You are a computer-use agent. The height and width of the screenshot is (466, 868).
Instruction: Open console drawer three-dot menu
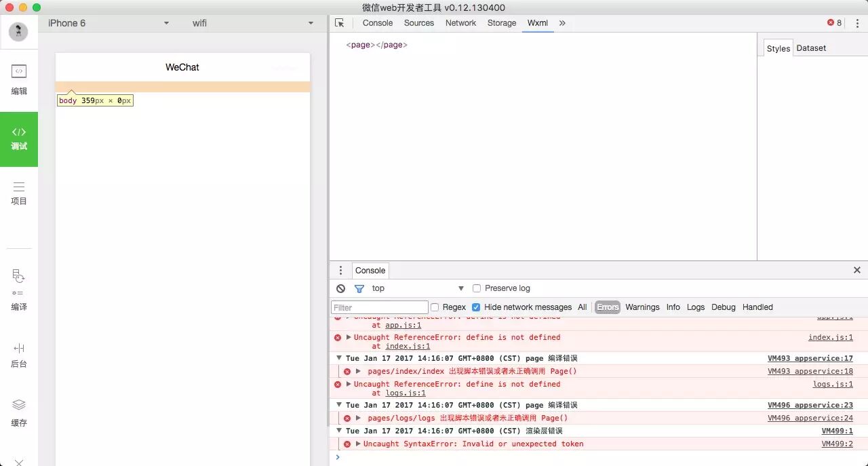pos(340,270)
